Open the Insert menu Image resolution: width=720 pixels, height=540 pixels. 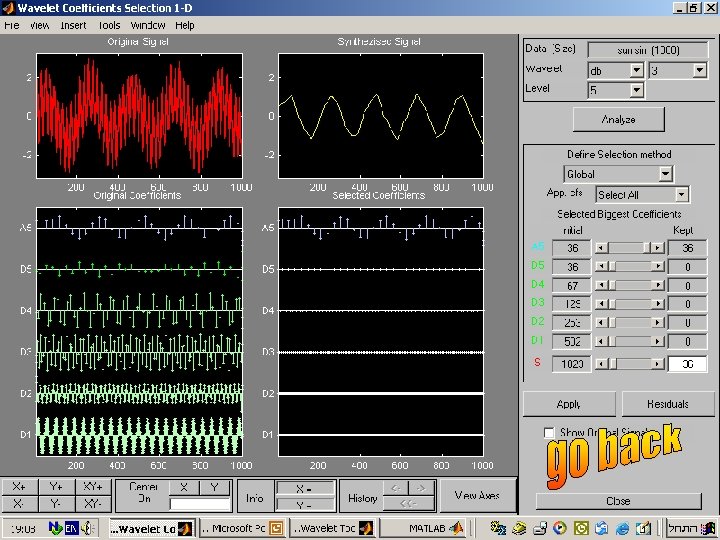tap(73, 25)
